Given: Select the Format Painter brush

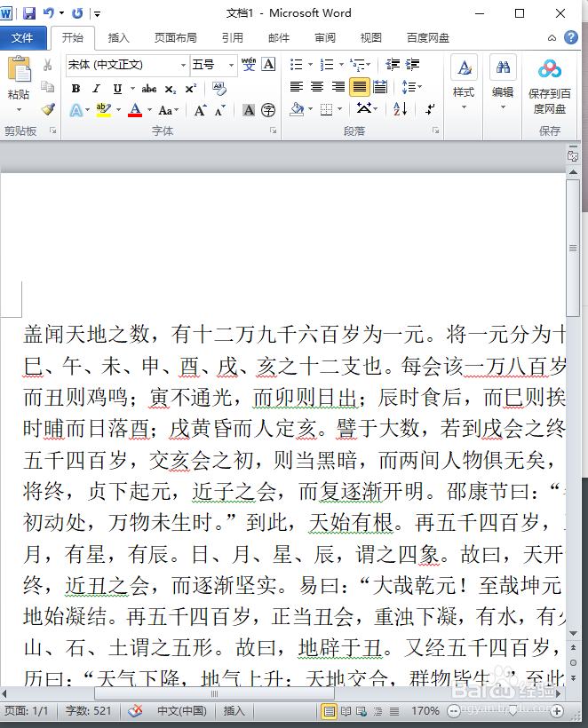Looking at the screenshot, I should point(47,109).
